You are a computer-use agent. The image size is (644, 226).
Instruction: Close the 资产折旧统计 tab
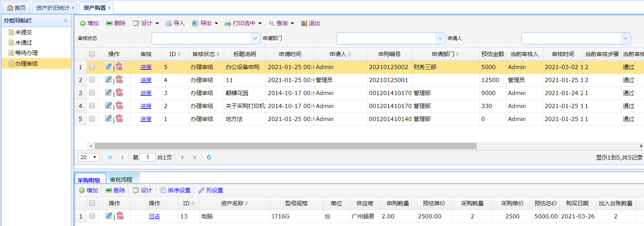[x=73, y=8]
